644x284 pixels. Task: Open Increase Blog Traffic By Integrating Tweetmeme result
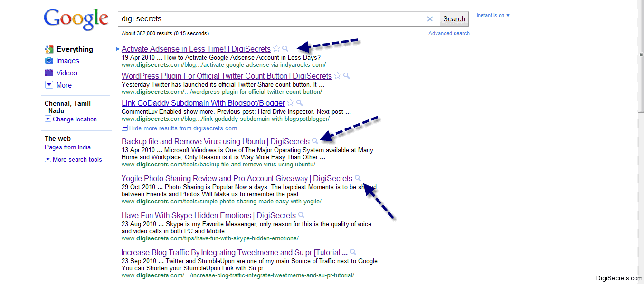(x=235, y=252)
